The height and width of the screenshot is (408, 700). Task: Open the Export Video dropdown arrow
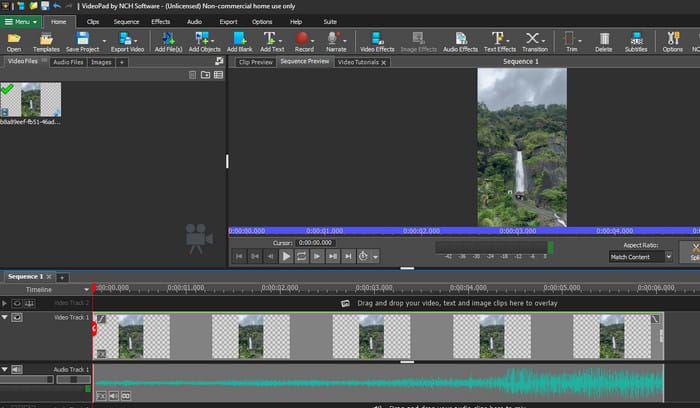(136, 41)
